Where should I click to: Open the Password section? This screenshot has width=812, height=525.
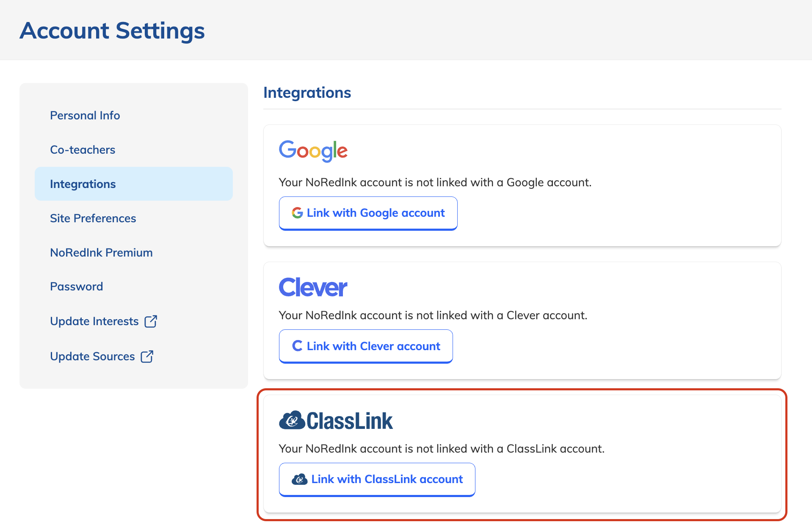pos(76,286)
